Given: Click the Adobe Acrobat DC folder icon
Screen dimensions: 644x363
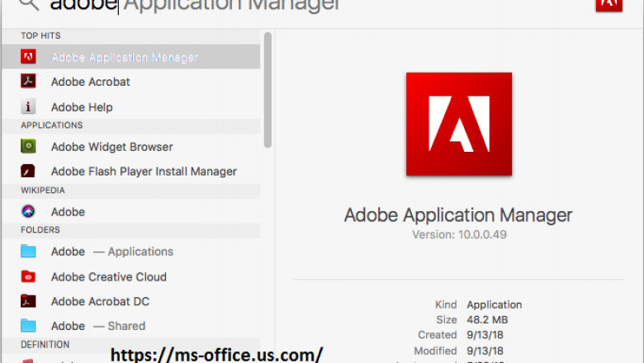Looking at the screenshot, I should tap(28, 301).
